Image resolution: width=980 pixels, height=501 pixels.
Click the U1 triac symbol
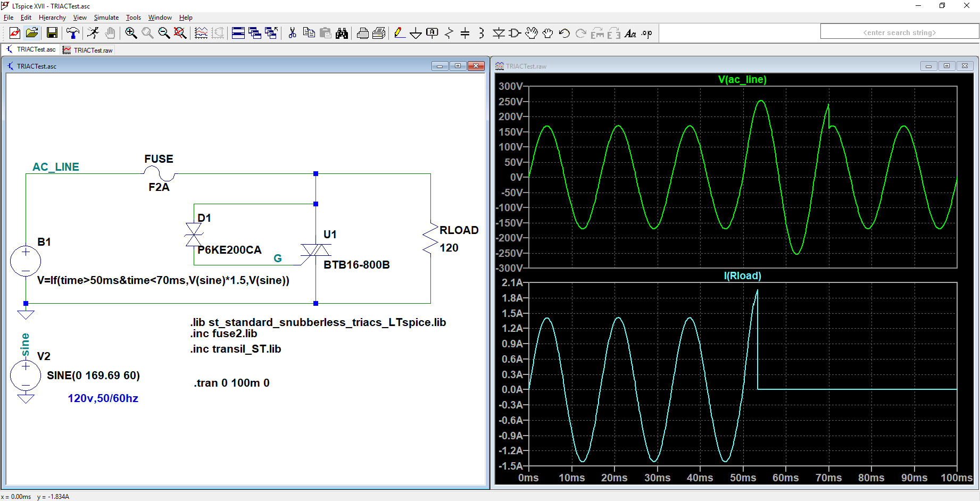tap(315, 250)
